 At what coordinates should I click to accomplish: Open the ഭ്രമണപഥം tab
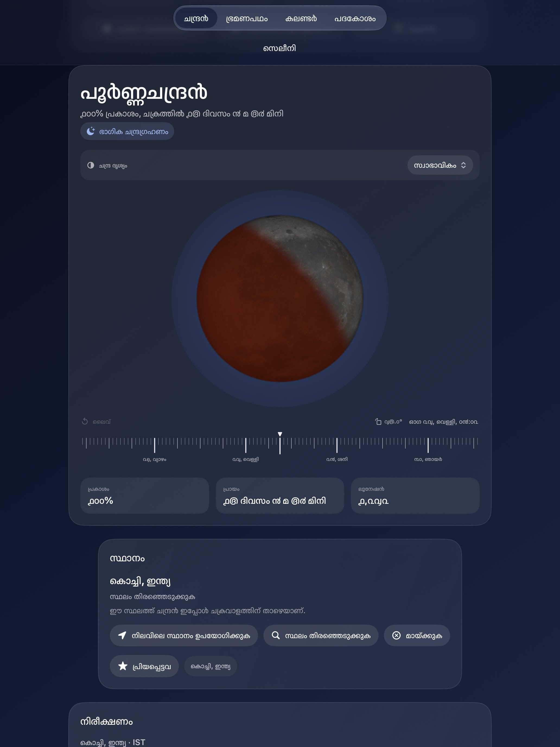tap(247, 18)
